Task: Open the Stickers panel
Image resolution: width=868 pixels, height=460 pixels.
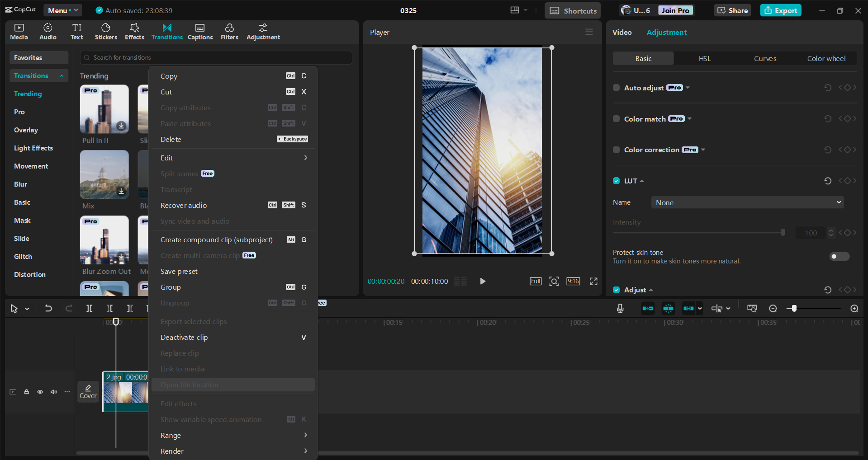Action: (x=106, y=31)
